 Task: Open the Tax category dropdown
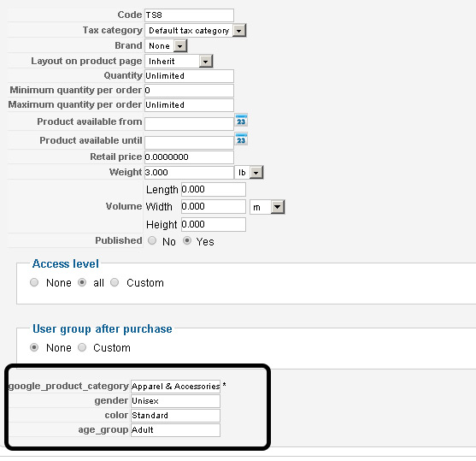[196, 31]
